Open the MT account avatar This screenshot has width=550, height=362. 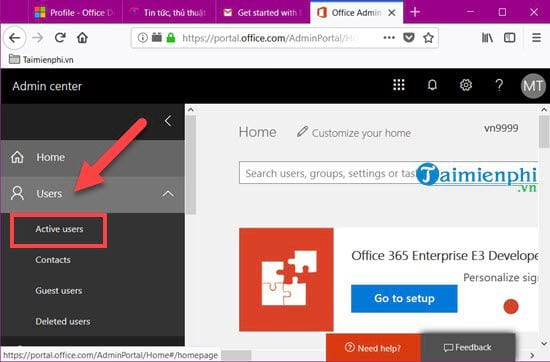pos(533,86)
